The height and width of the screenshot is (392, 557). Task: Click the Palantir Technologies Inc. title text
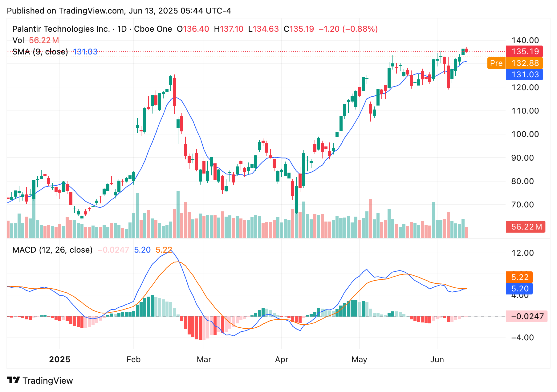coord(61,29)
